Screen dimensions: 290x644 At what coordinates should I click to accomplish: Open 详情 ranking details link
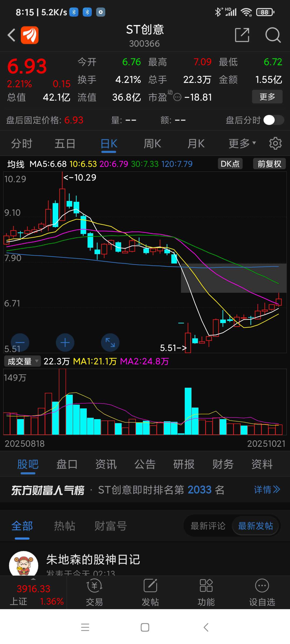[x=267, y=490]
